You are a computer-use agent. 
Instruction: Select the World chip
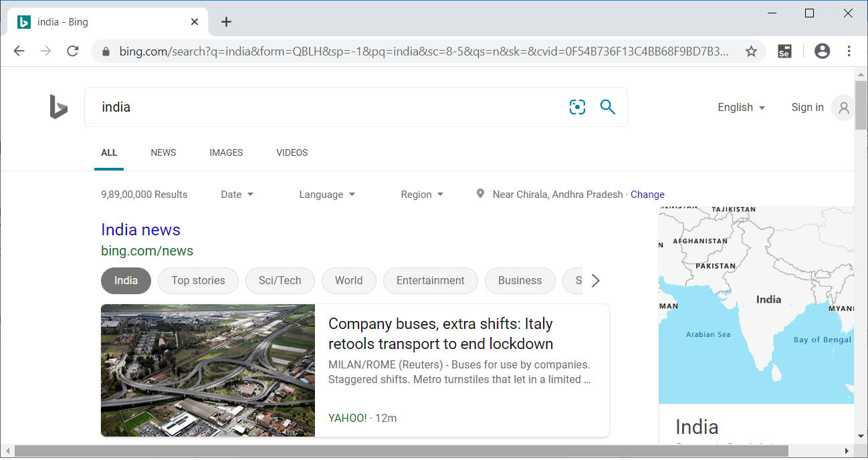tap(349, 281)
